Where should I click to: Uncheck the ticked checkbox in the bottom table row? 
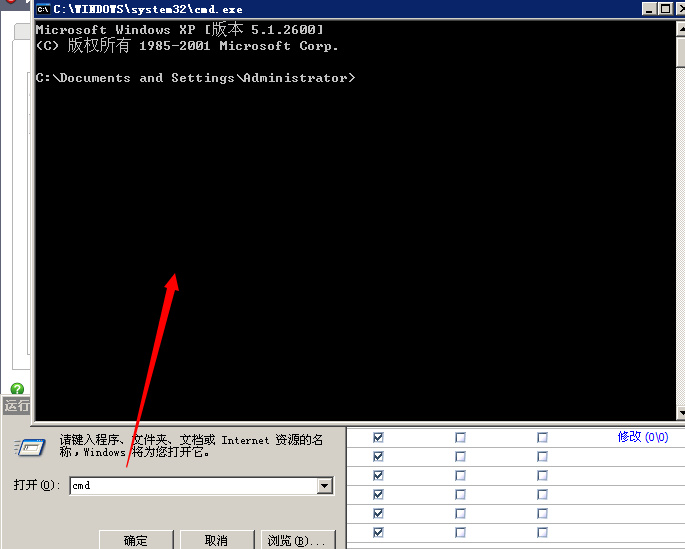[378, 532]
